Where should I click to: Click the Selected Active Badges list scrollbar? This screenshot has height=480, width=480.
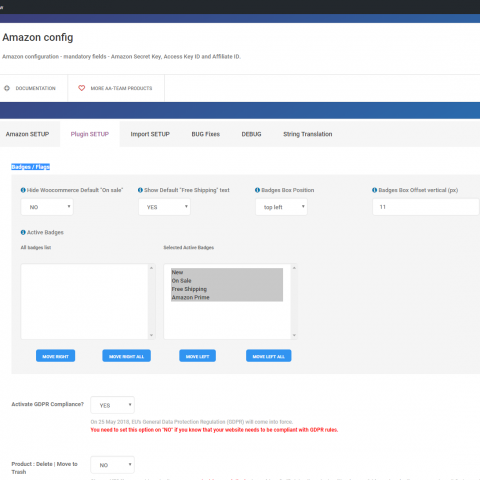294,302
